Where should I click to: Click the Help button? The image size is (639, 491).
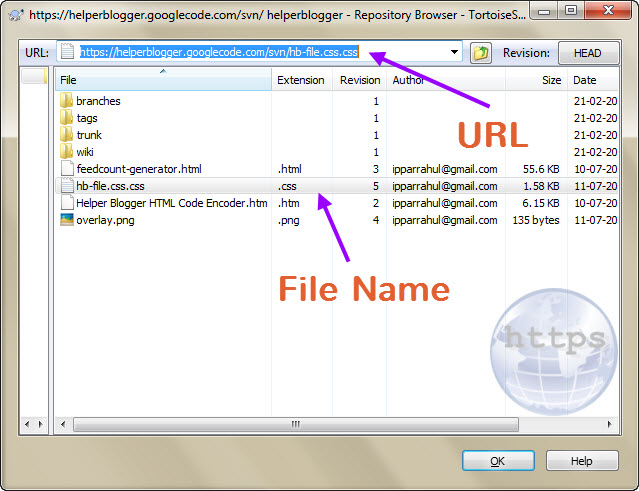point(581,461)
